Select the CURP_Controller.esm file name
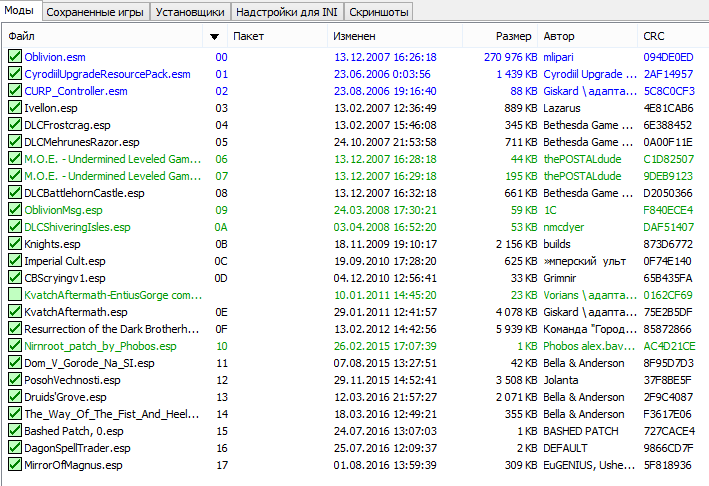Screen dimensions: 709x486 [x=76, y=91]
